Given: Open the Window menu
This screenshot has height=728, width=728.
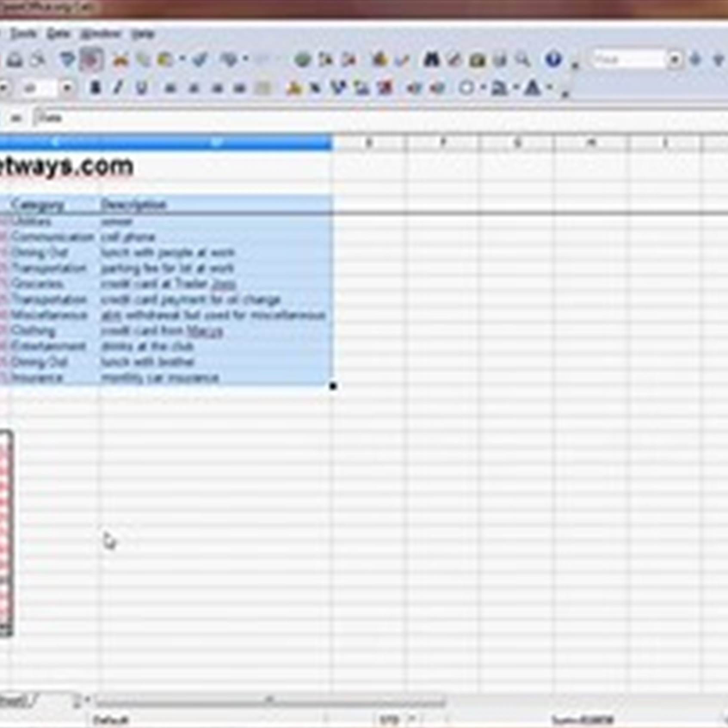Looking at the screenshot, I should tap(102, 34).
